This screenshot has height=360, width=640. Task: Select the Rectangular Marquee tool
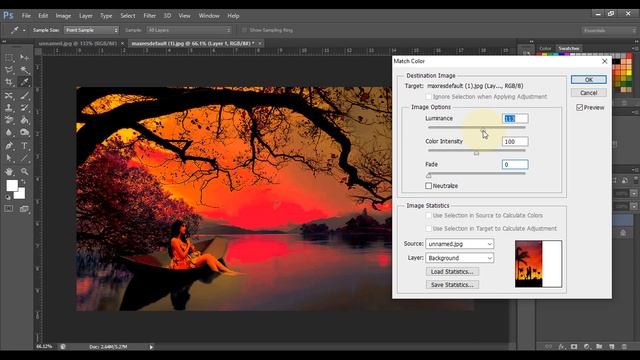pos(9,58)
